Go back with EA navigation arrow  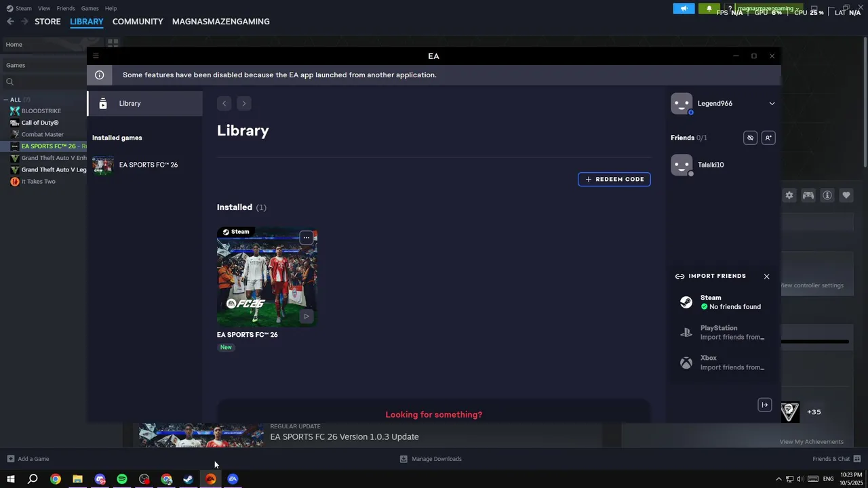coord(224,104)
